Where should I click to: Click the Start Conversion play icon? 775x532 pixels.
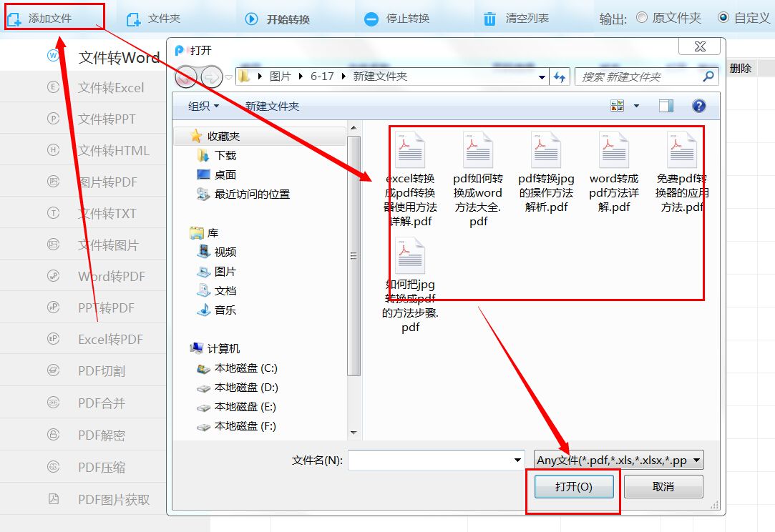[251, 19]
